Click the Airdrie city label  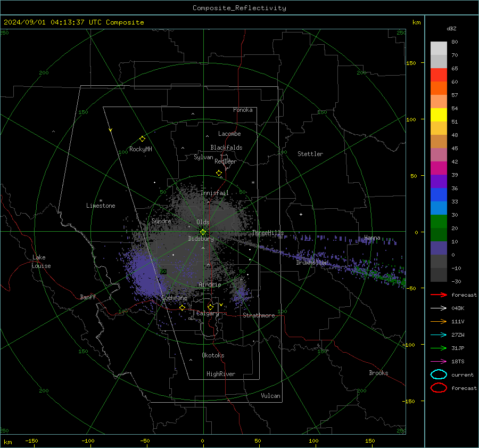point(210,284)
